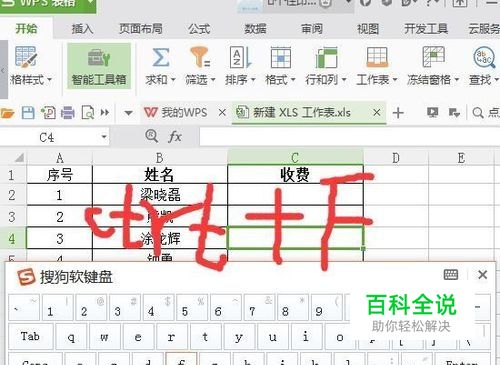This screenshot has width=500, height=365.
Task: Tap the q key on soft keyboard
Action: [x=71, y=336]
